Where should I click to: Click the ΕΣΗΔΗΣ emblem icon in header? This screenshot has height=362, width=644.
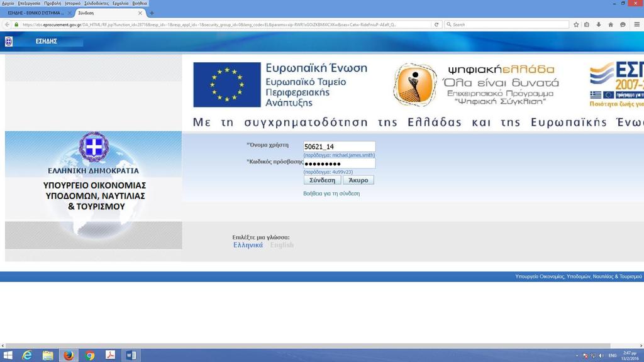[x=9, y=41]
